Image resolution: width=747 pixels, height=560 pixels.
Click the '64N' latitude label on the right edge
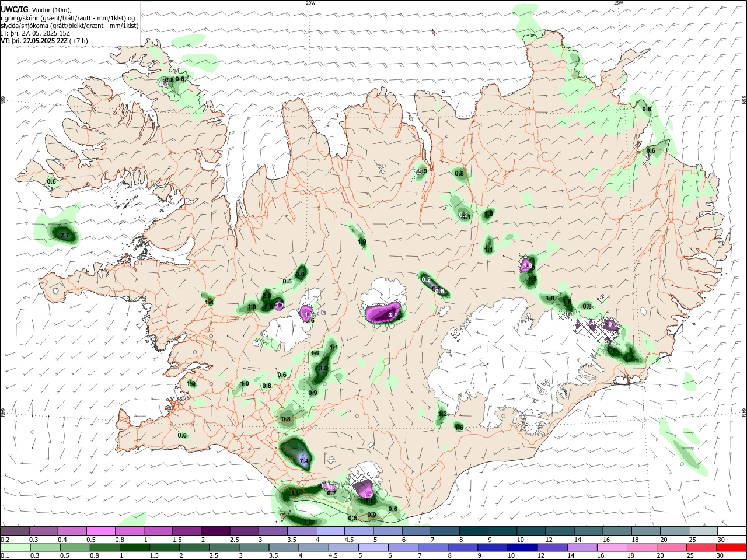743,412
